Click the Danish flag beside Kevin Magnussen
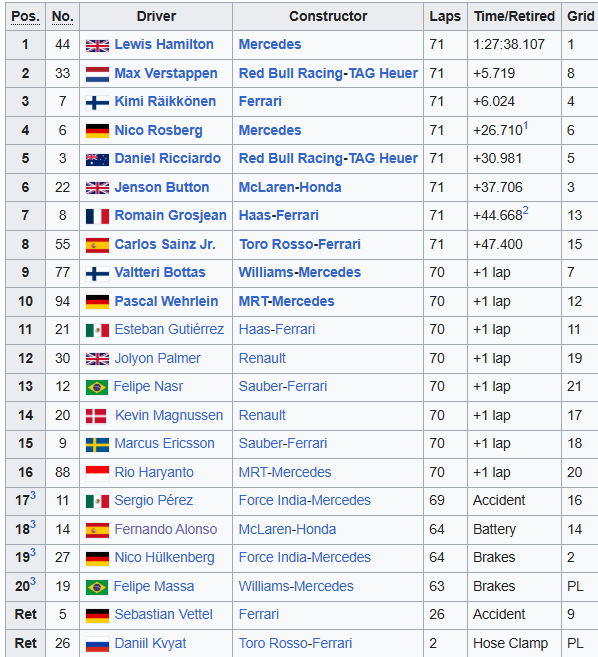Image resolution: width=598 pixels, height=657 pixels. 96,416
